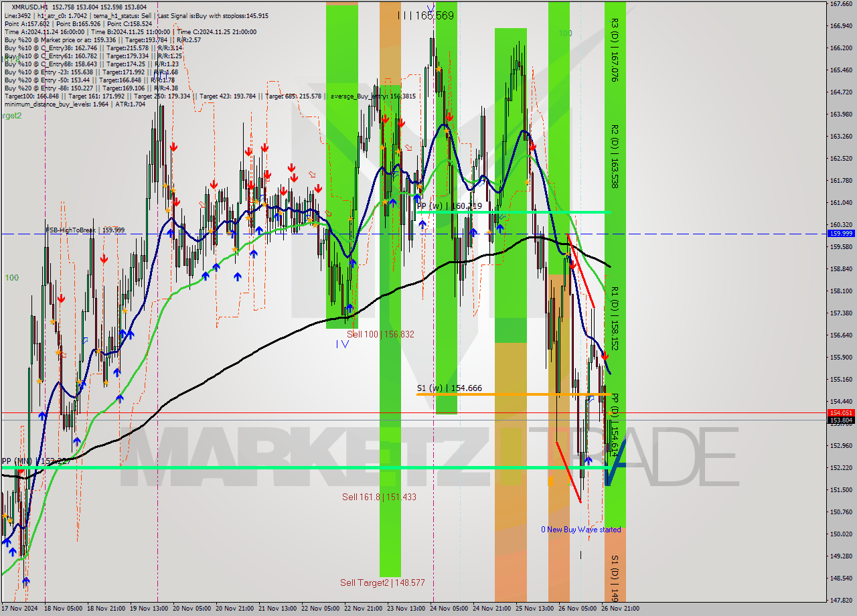The image size is (857, 616).
Task: Click the red 154.051 price tag
Action: [x=841, y=413]
